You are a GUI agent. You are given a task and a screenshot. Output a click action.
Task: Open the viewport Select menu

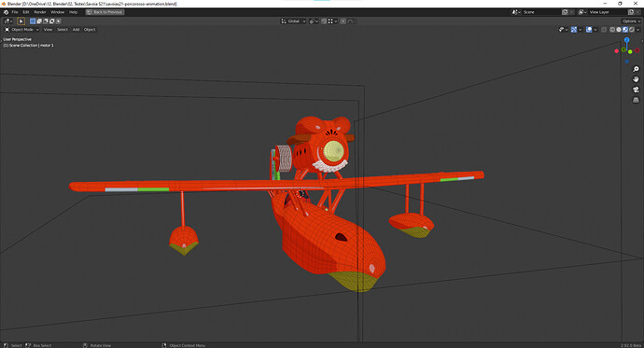pyautogui.click(x=63, y=30)
